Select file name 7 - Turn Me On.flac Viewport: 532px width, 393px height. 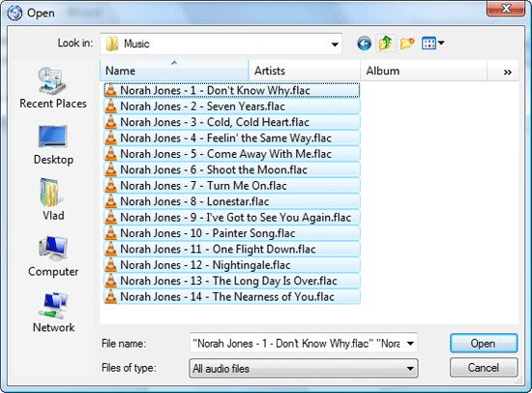[x=203, y=186]
